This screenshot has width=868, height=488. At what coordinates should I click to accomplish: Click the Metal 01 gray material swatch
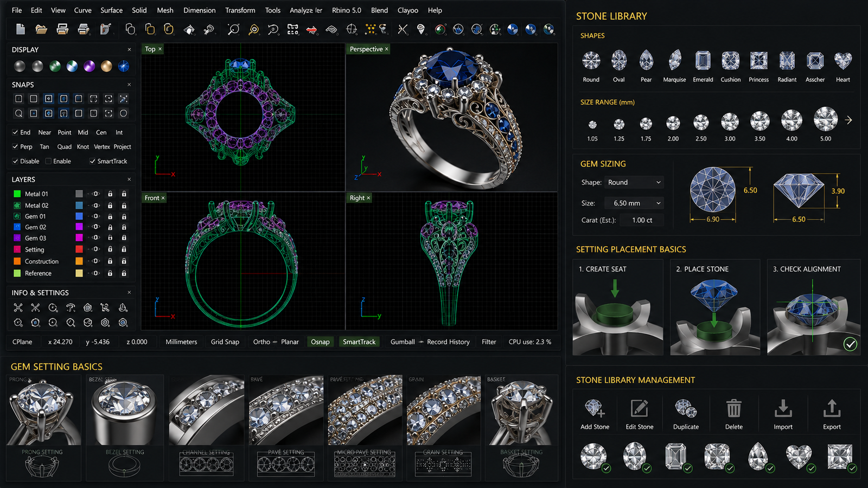click(x=79, y=194)
